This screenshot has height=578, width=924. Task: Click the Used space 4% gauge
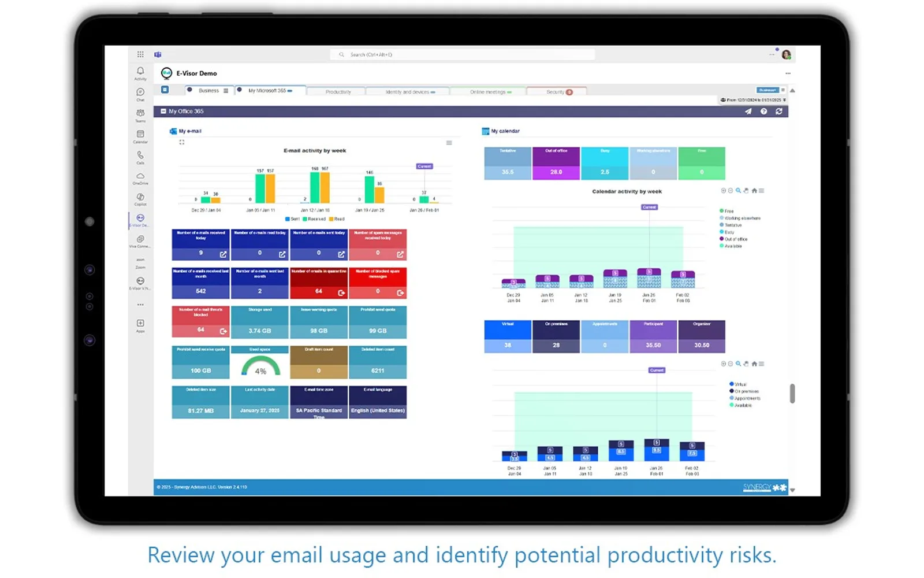point(260,366)
